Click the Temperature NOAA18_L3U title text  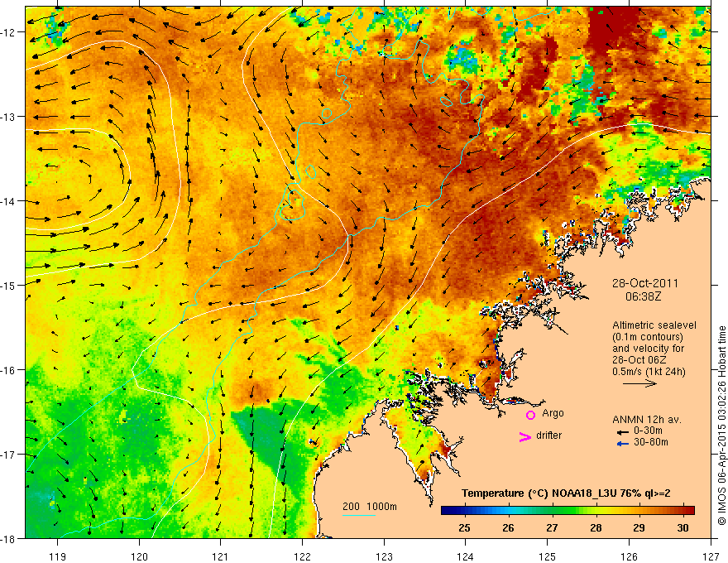566,493
